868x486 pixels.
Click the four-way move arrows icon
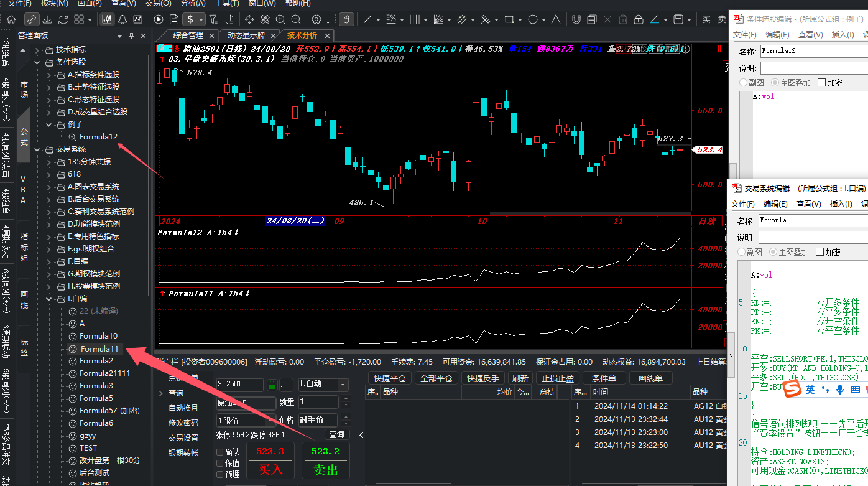249,19
